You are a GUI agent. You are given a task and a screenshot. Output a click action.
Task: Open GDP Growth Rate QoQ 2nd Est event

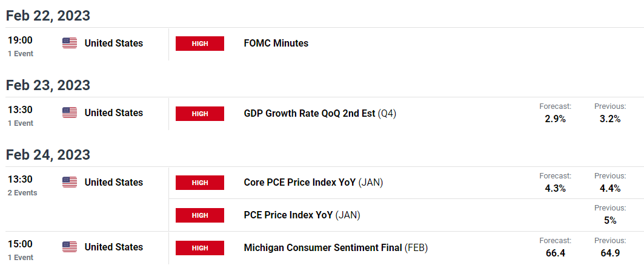click(x=320, y=113)
